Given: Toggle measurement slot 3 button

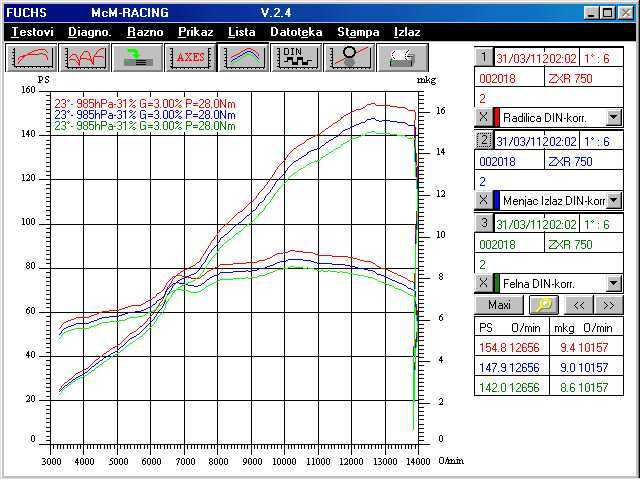Looking at the screenshot, I should click(483, 223).
